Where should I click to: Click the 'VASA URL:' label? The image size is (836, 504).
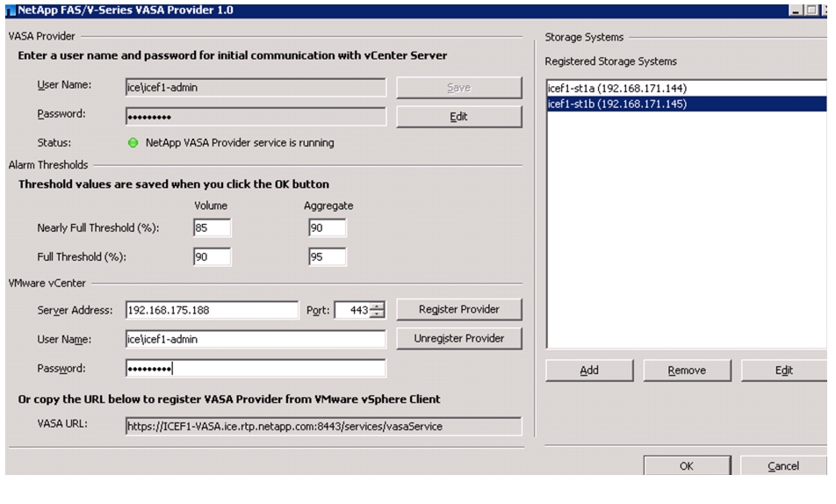62,423
